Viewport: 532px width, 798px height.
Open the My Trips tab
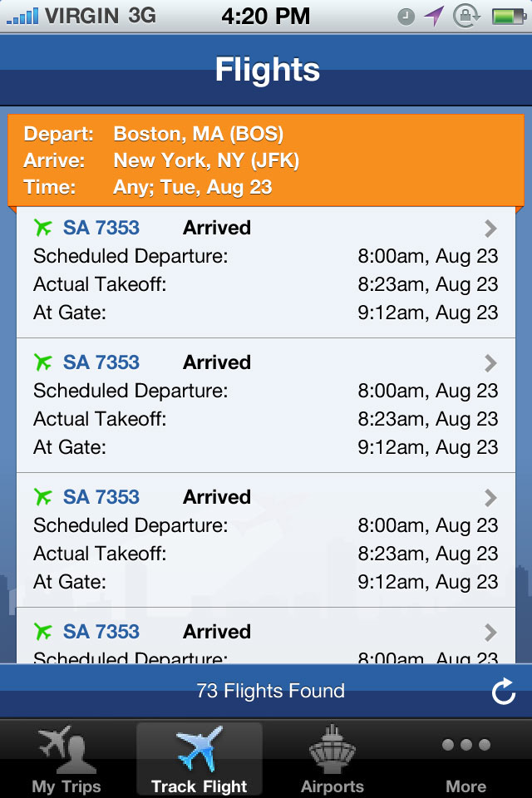point(66,760)
